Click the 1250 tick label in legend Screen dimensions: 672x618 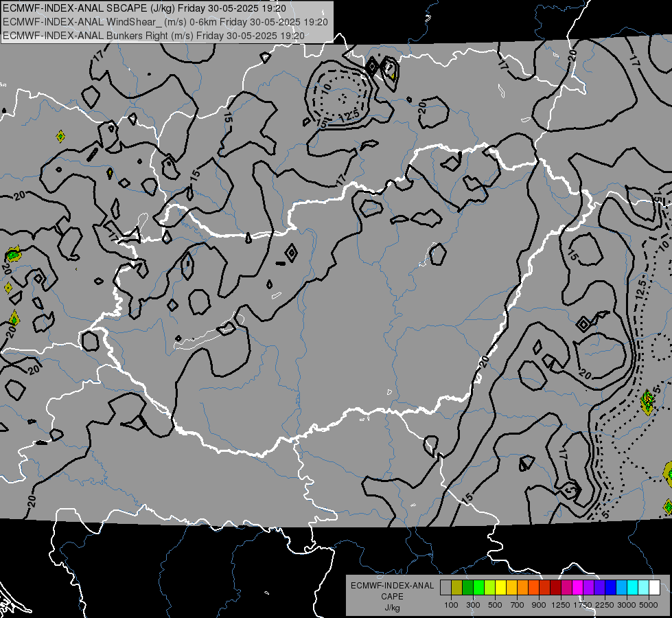click(x=561, y=605)
